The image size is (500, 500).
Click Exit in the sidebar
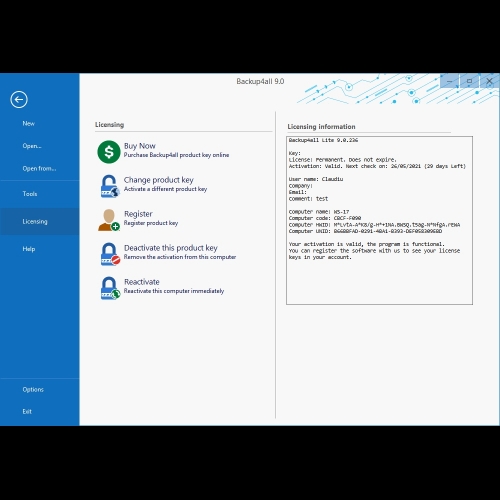click(x=27, y=412)
